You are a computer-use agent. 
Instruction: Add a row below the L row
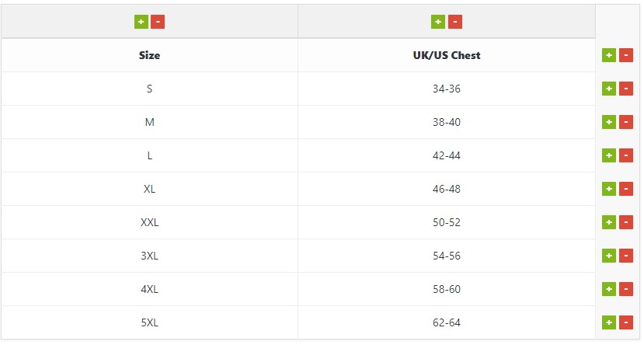click(x=609, y=155)
